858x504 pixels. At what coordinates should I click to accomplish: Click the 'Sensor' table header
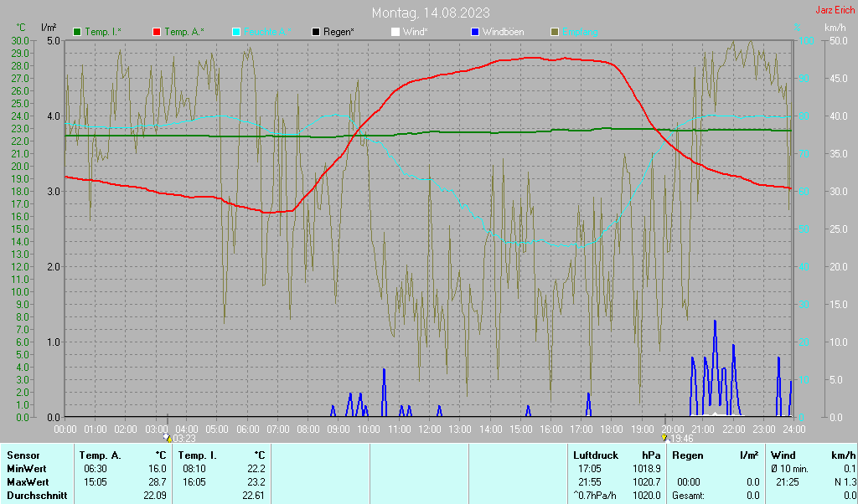23,455
